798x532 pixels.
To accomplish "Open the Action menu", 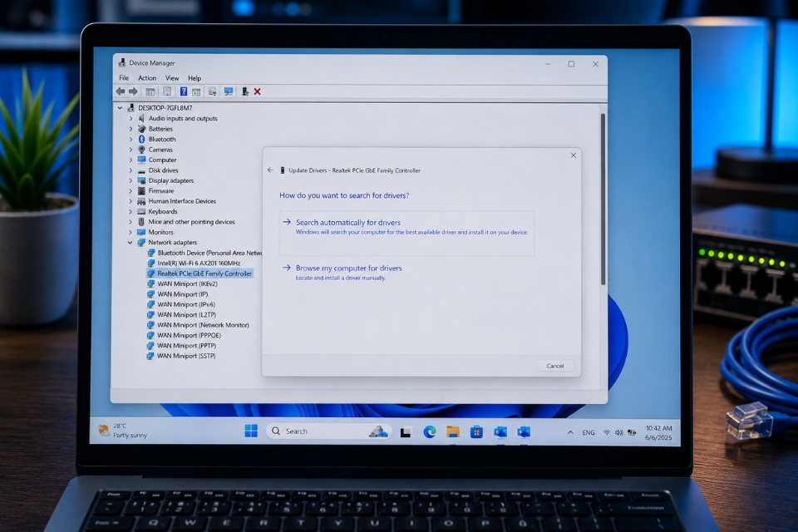I will click(147, 78).
